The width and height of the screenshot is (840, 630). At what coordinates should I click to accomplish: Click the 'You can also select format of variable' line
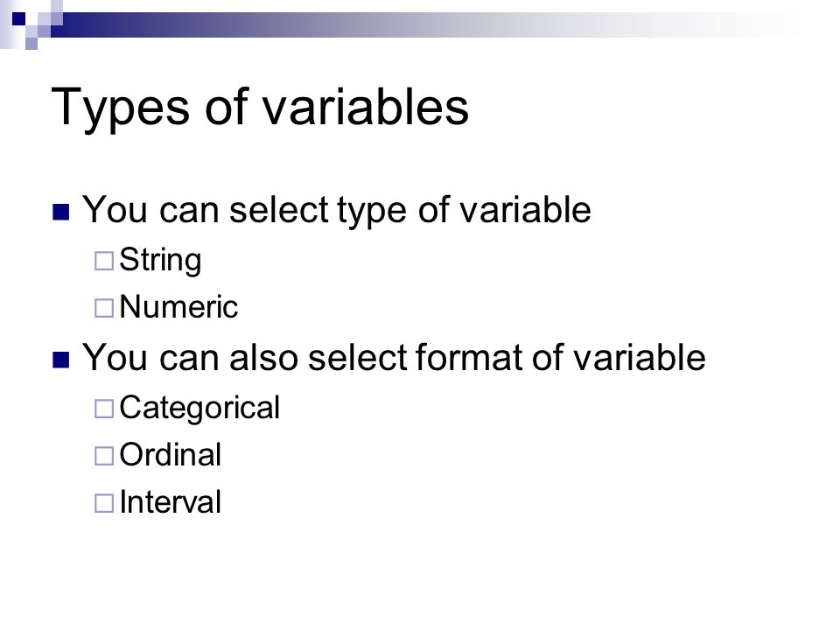coord(394,357)
